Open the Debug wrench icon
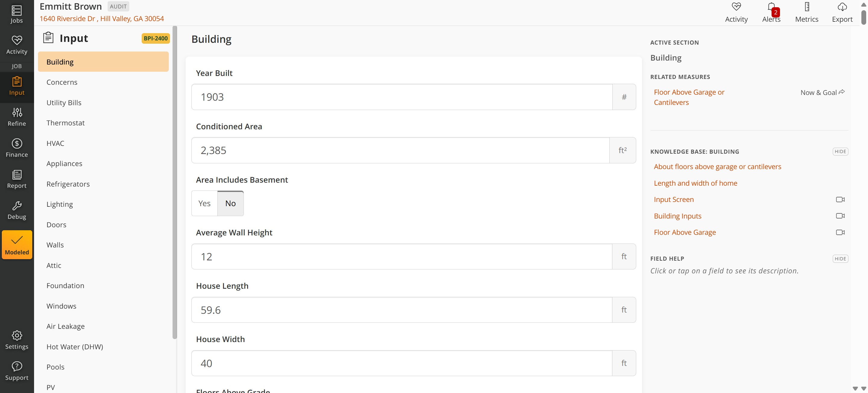Screen dimensions: 868x393 tap(17, 206)
